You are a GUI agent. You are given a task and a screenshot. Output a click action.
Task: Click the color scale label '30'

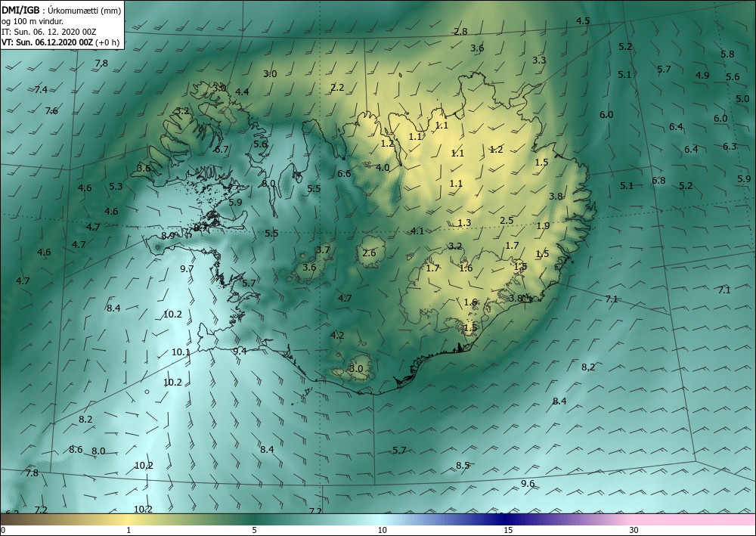point(634,530)
